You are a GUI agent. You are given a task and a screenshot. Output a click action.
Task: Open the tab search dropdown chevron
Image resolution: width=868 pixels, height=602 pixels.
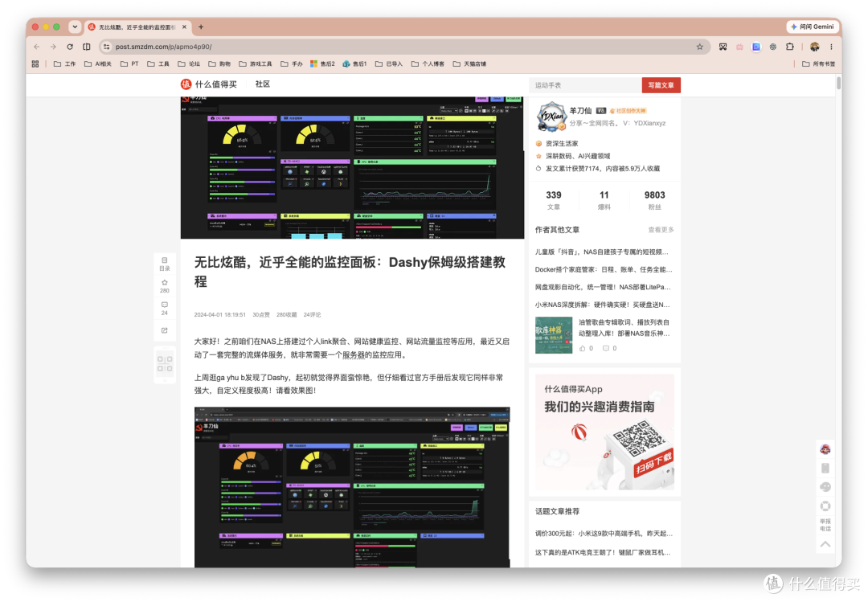tap(75, 27)
